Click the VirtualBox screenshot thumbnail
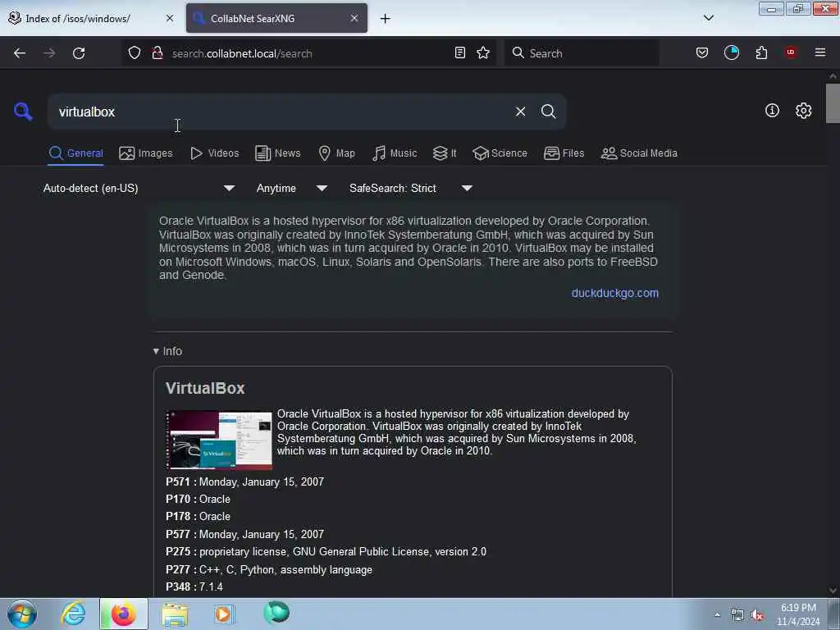 pos(219,440)
